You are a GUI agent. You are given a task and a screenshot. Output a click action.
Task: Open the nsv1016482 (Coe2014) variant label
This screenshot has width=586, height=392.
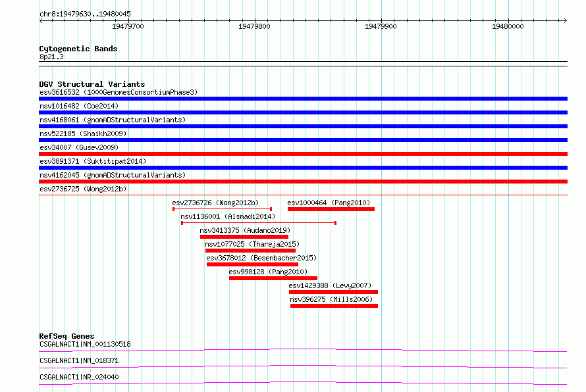(x=79, y=106)
